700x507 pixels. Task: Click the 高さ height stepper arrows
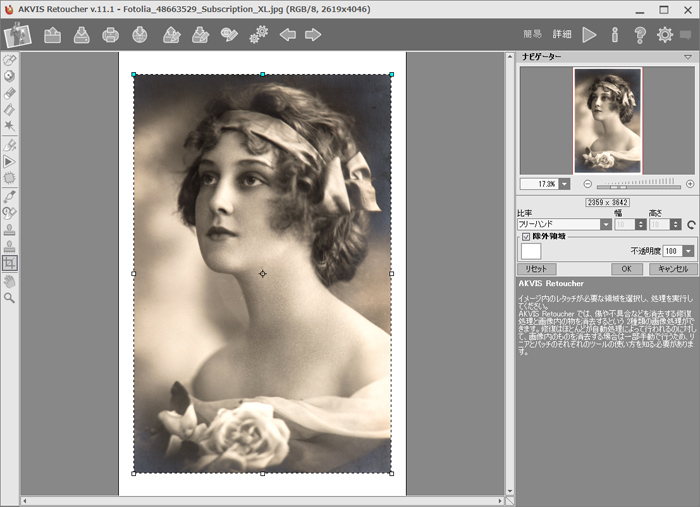click(675, 224)
